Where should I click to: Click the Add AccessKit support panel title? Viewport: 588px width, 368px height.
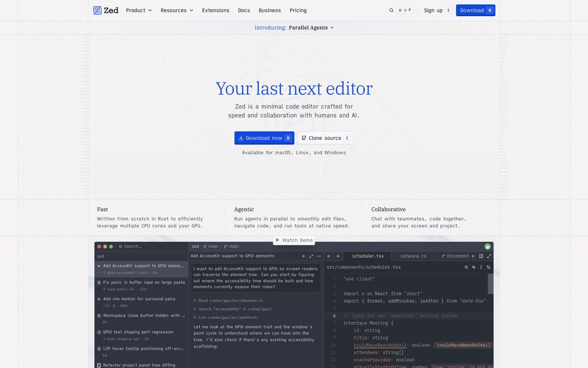(x=233, y=256)
